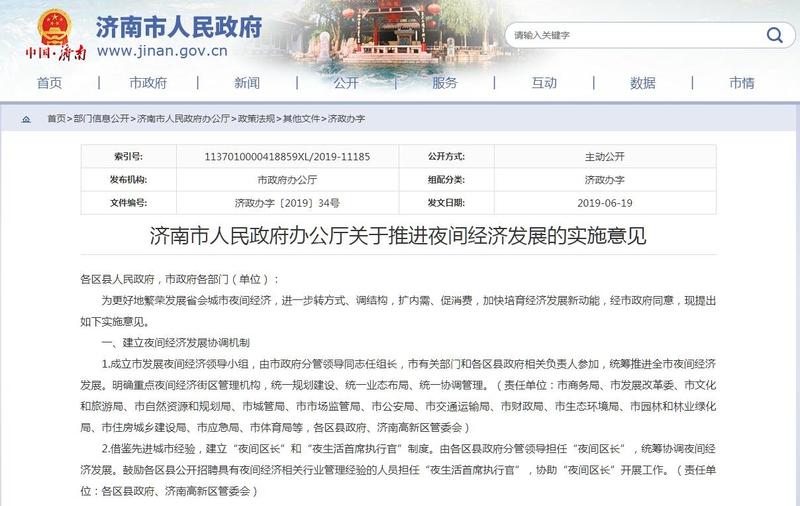Click the 主动公开 table cell
The width and height of the screenshot is (800, 506).
(x=605, y=157)
